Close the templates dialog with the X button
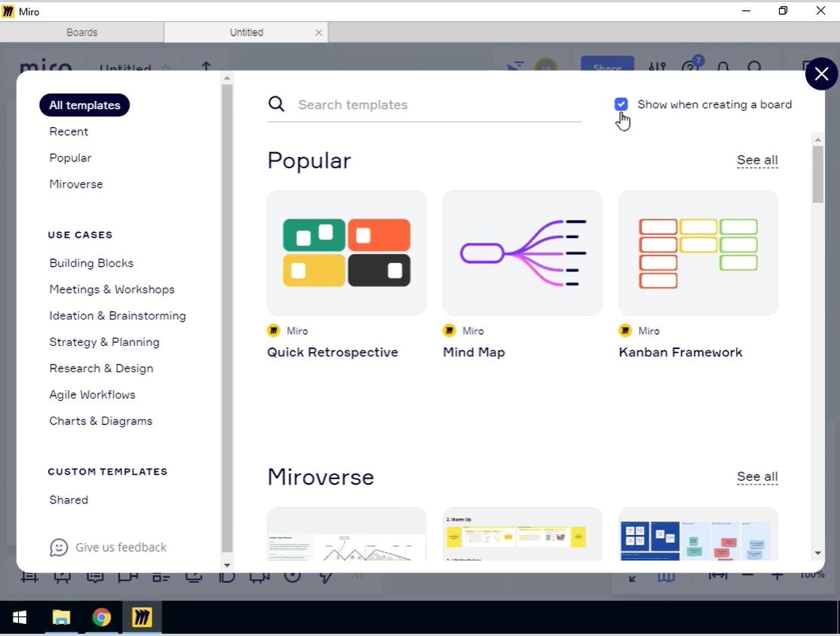 coord(821,74)
